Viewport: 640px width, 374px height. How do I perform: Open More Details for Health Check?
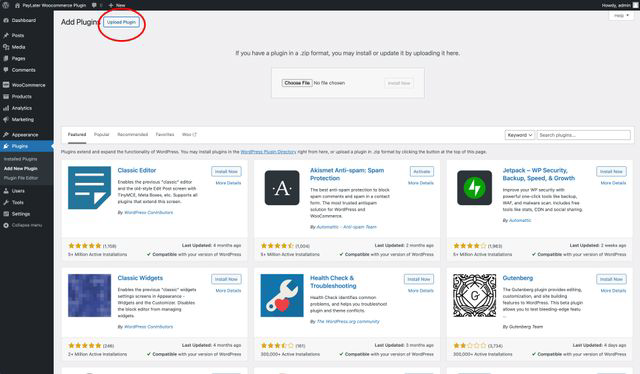[421, 291]
